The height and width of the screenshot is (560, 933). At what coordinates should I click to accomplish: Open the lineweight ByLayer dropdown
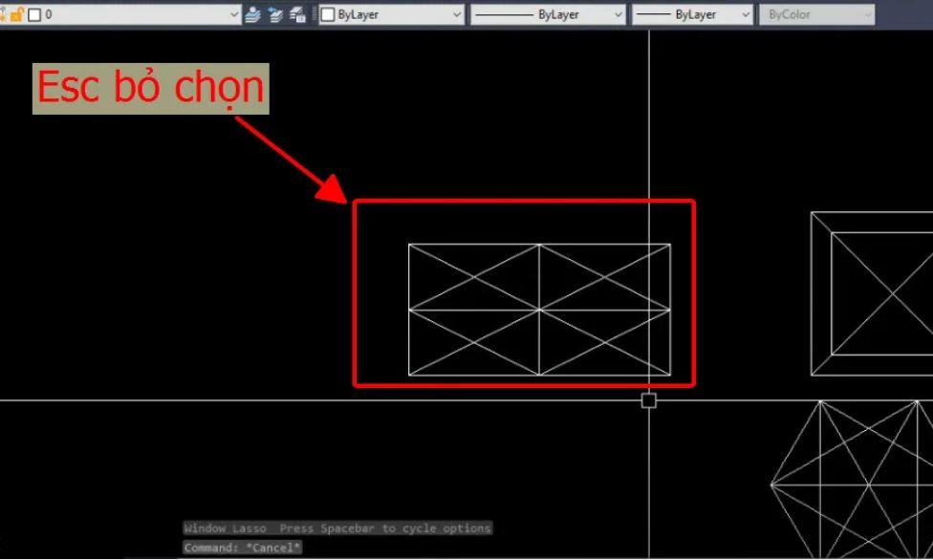coord(745,13)
